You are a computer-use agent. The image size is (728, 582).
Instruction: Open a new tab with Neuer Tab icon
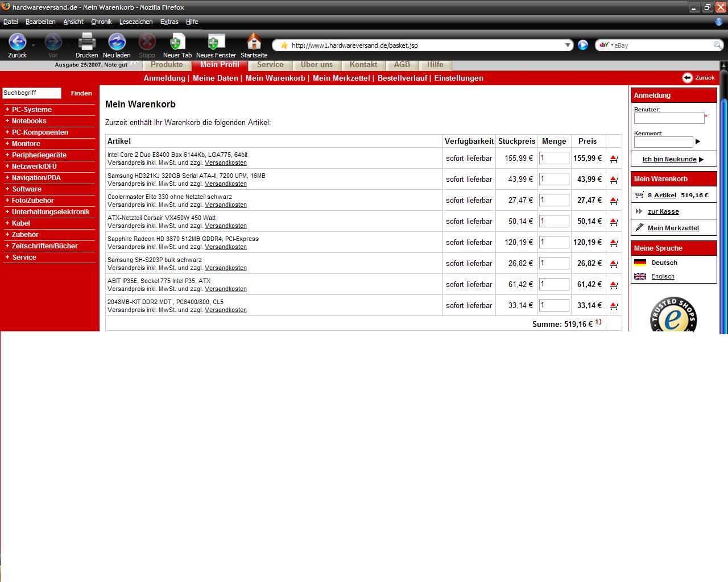coord(177,41)
